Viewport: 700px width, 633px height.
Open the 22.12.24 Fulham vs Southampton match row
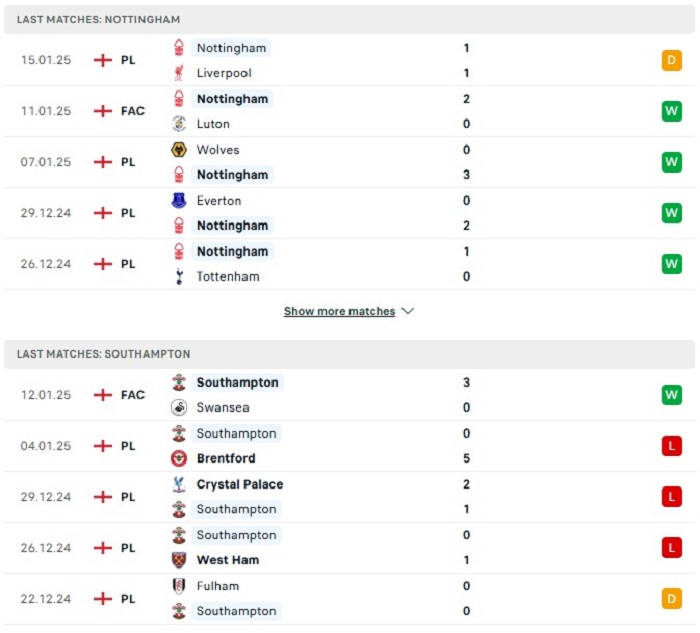pyautogui.click(x=350, y=599)
